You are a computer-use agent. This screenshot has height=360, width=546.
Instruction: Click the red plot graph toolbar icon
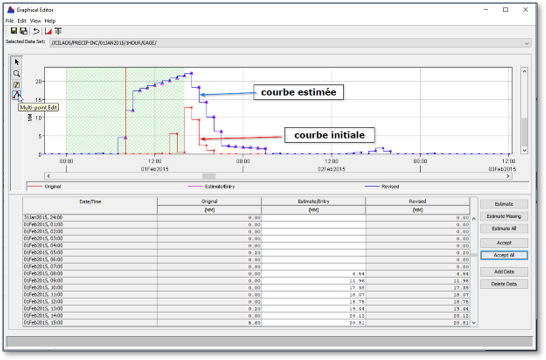tap(48, 31)
